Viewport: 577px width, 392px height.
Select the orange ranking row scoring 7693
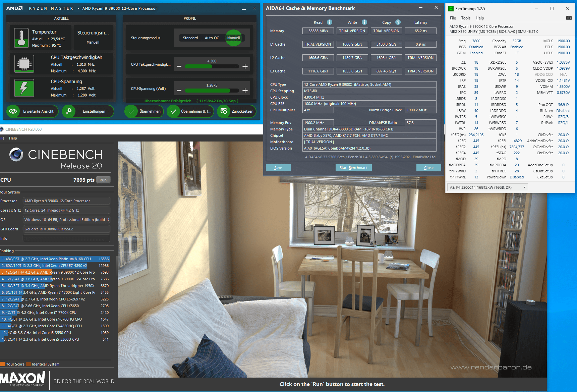point(55,272)
